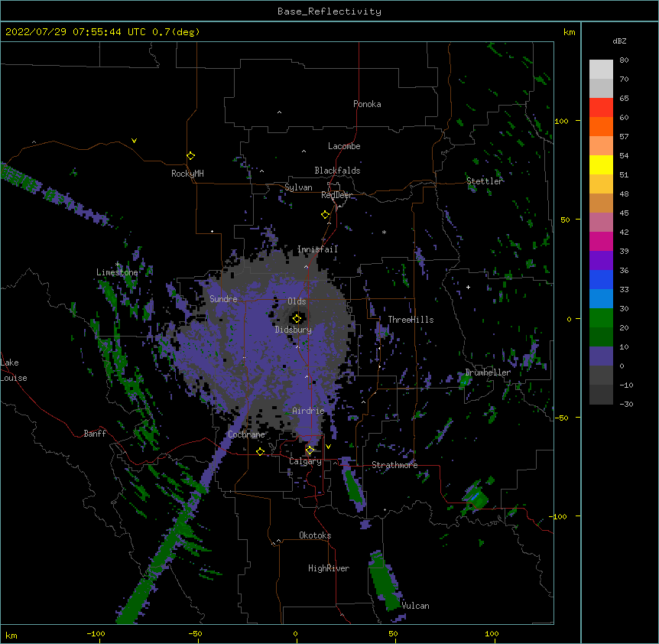Viewport: 659px width, 644px height.
Task: Click the Olds label
Action: tap(297, 301)
